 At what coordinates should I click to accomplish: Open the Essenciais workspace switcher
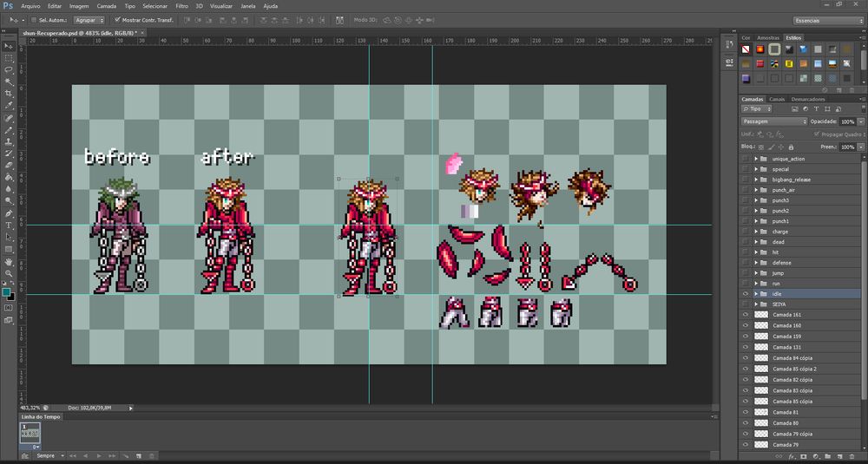pos(828,20)
